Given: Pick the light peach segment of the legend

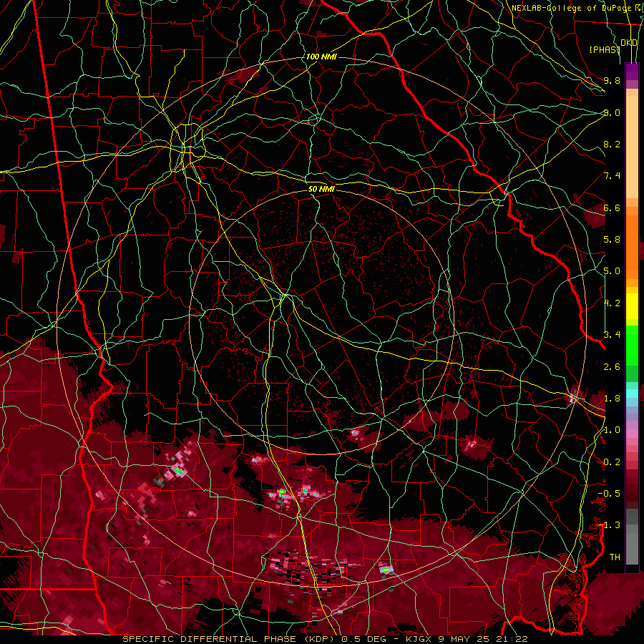Looking at the screenshot, I should click(632, 148).
